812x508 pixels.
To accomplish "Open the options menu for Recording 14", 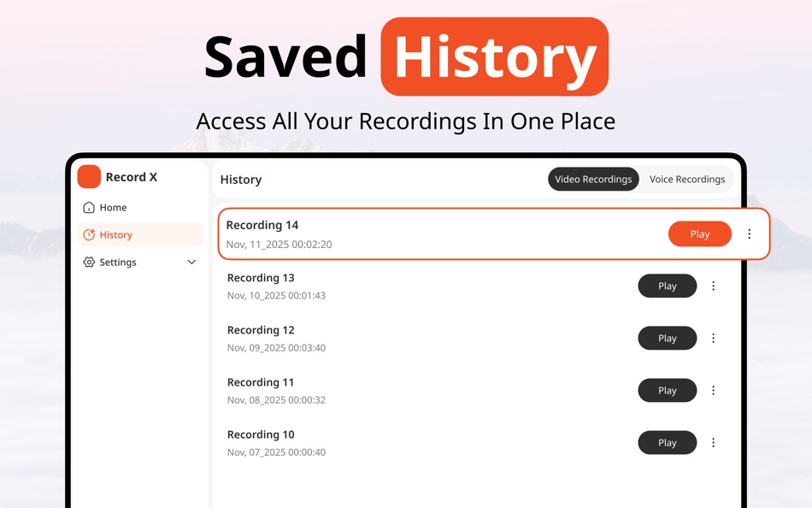I will pos(750,233).
